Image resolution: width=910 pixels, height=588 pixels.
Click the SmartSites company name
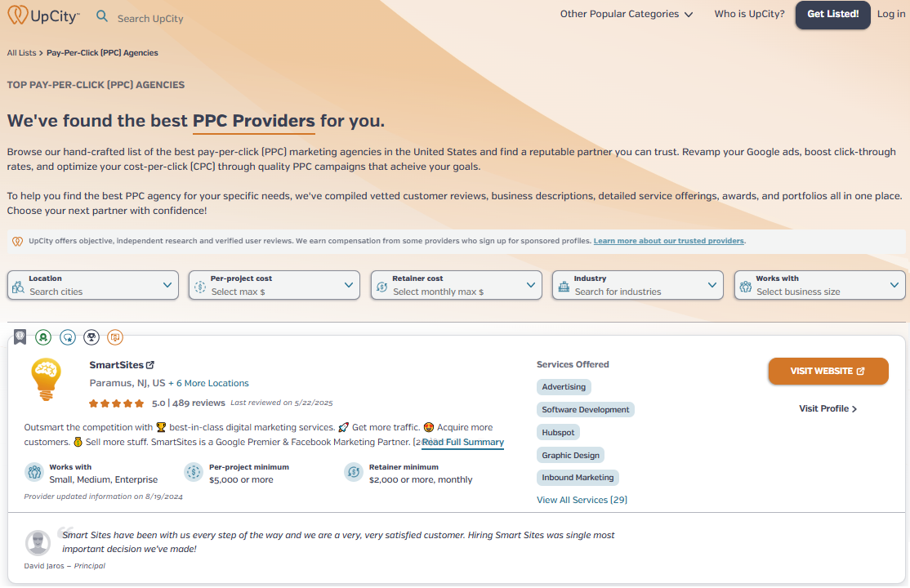(116, 365)
